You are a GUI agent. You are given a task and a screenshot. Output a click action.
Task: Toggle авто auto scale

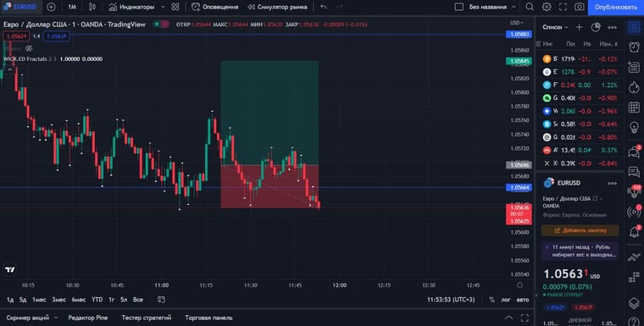coord(523,300)
